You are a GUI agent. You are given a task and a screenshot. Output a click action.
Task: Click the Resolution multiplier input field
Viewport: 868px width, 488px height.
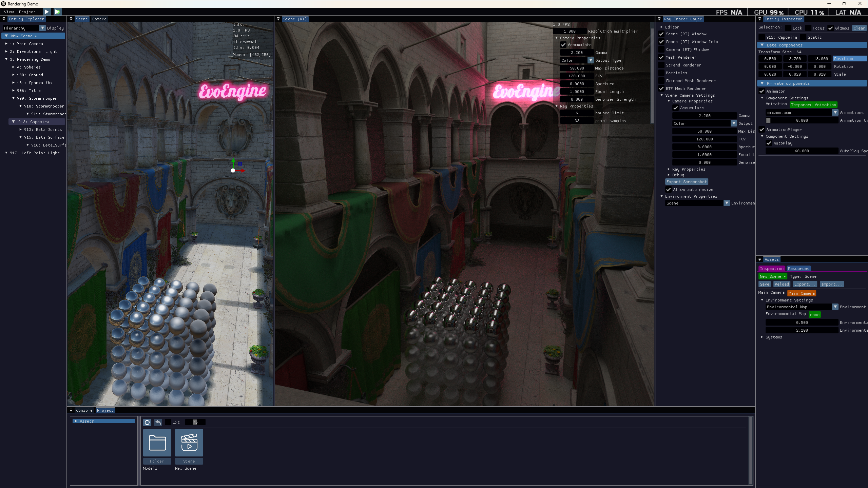click(x=570, y=31)
